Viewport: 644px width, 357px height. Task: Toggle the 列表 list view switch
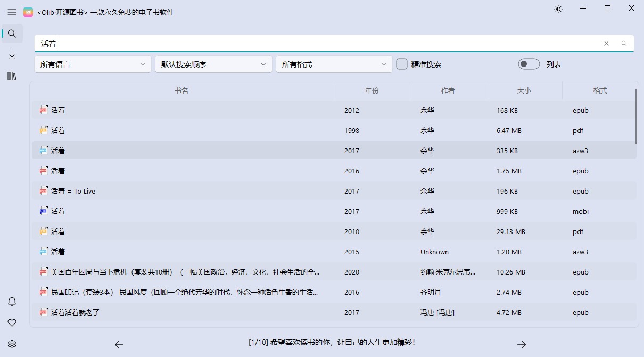coord(529,63)
